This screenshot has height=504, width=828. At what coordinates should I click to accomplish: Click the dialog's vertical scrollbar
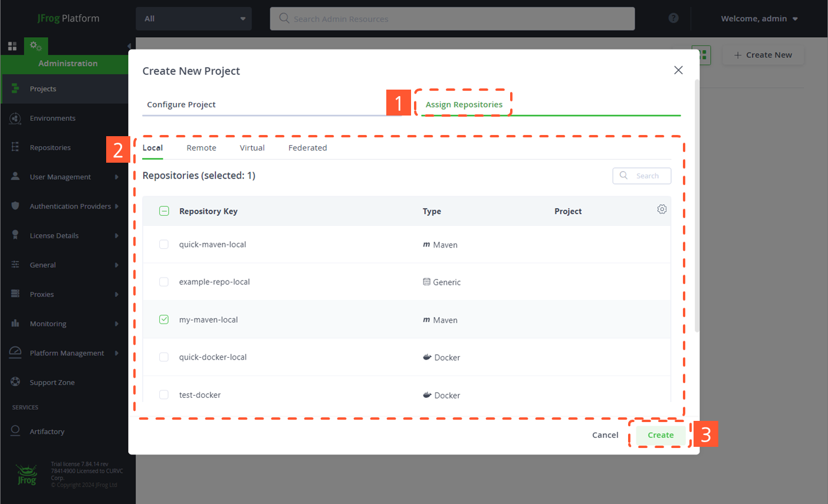pos(696,206)
